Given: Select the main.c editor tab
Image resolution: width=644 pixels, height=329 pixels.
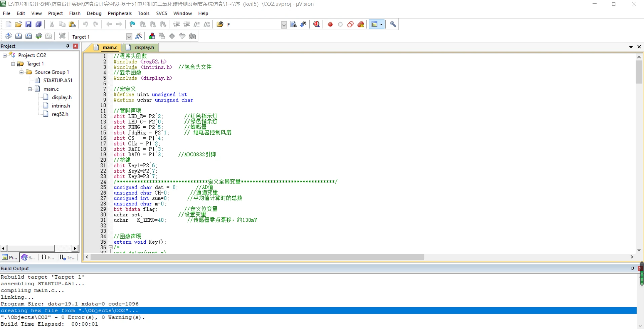Looking at the screenshot, I should (106, 47).
